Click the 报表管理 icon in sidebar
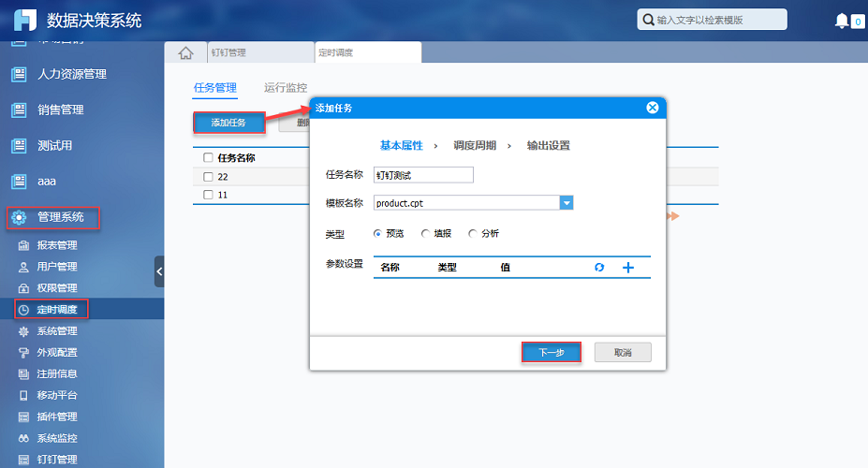Image resolution: width=868 pixels, height=468 pixels. (x=23, y=245)
